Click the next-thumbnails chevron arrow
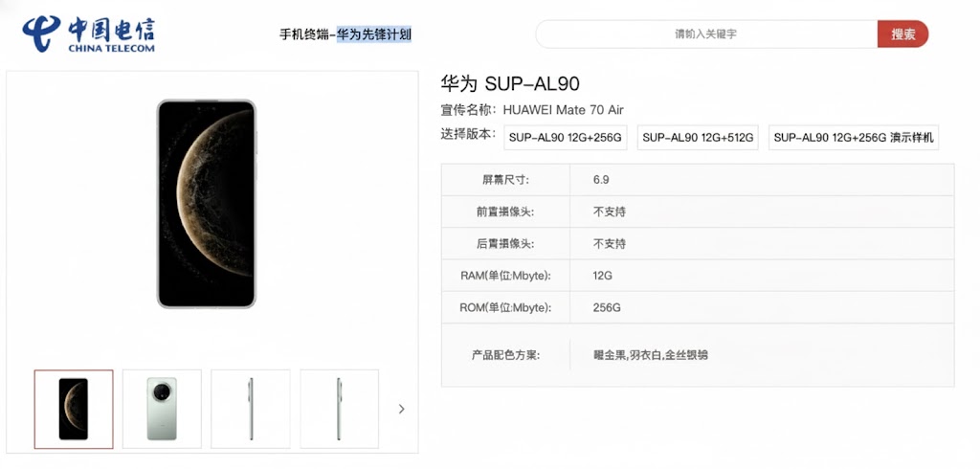This screenshot has height=469, width=980. (401, 409)
